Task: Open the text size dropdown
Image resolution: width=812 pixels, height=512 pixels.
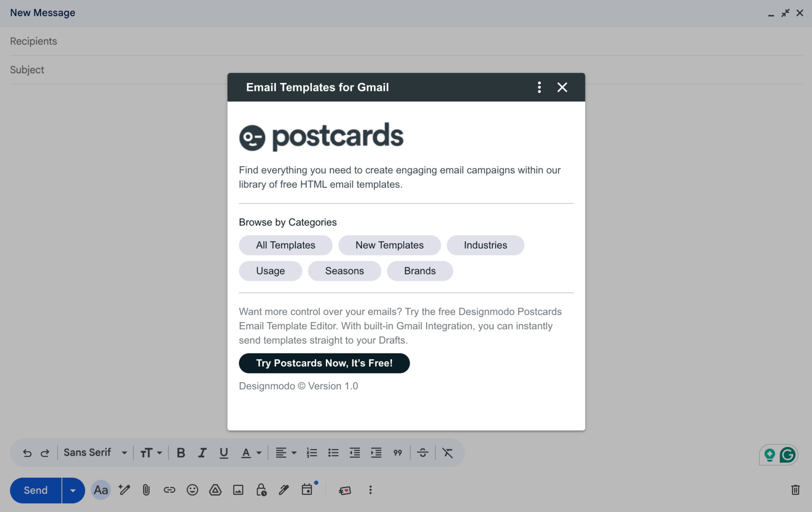Action: pos(151,452)
